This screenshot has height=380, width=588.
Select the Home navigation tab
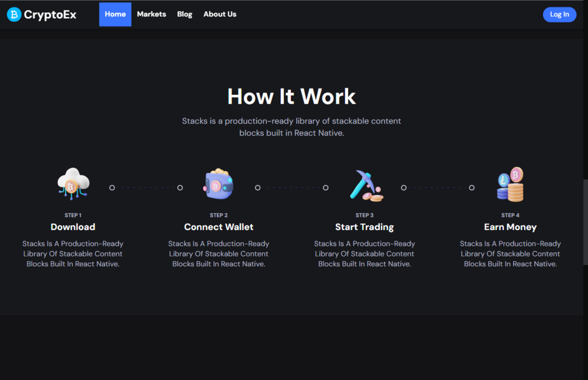coord(115,14)
